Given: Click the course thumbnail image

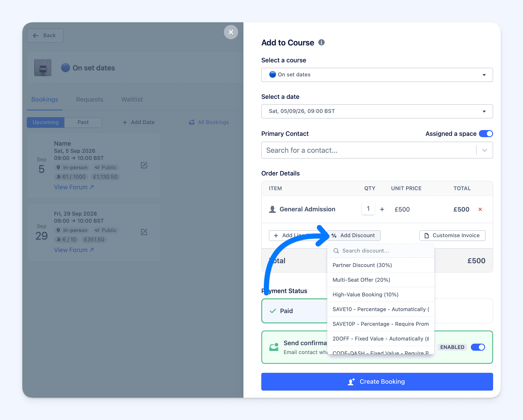Looking at the screenshot, I should point(43,68).
